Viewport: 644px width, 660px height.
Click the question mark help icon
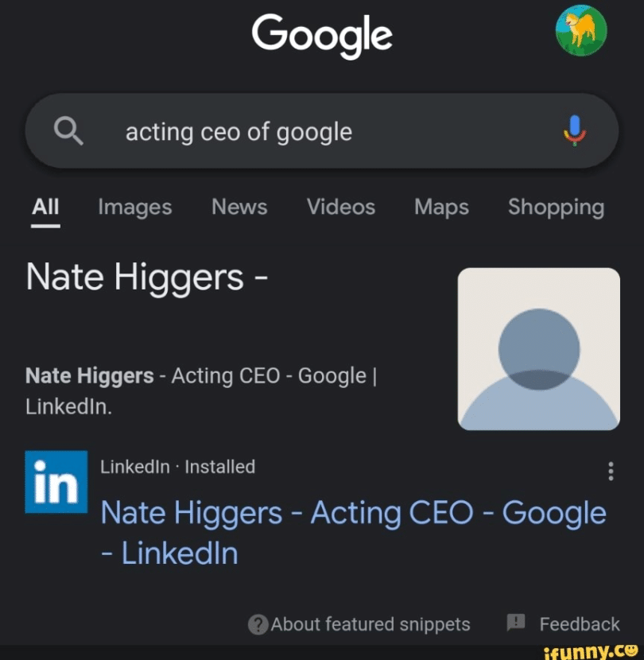point(258,625)
